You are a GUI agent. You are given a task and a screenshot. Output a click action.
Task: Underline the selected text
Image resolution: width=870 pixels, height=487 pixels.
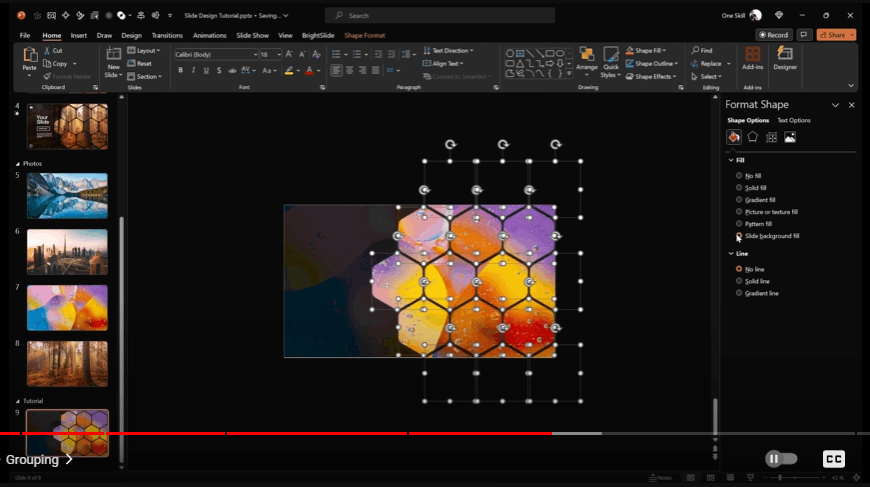point(206,70)
